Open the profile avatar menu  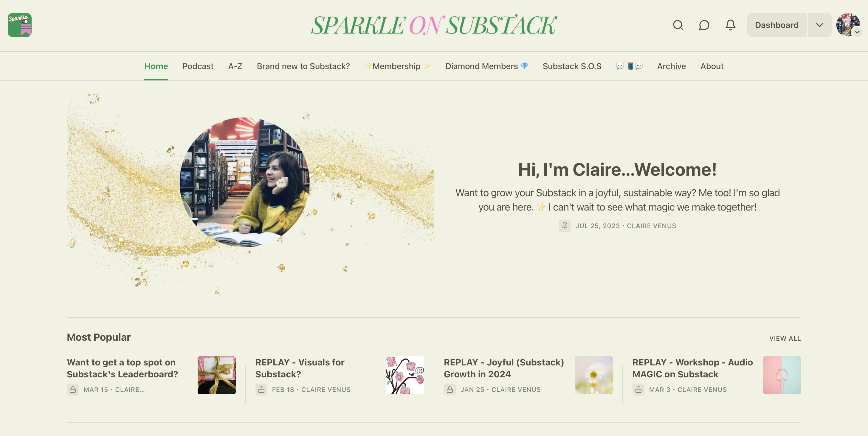(848, 25)
